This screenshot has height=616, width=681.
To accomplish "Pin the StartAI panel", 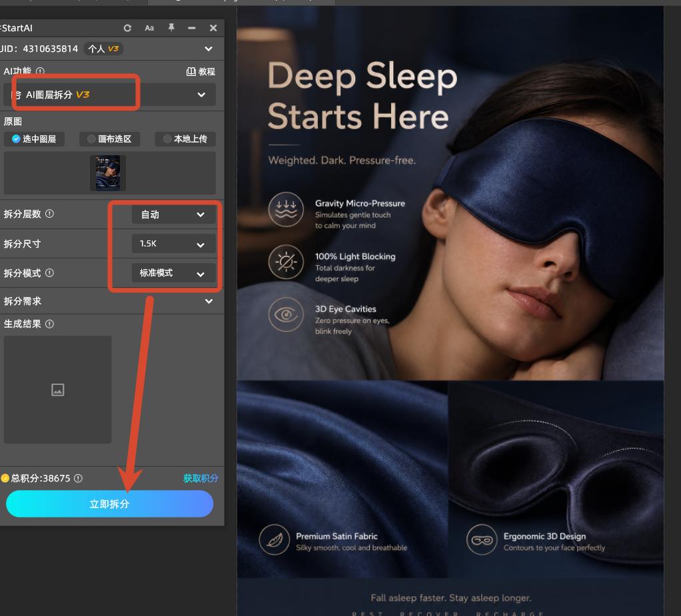I will click(171, 28).
